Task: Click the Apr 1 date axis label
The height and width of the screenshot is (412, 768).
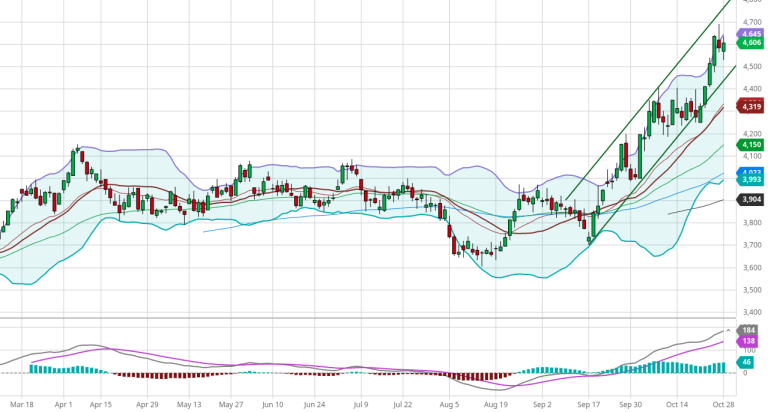Action: [x=62, y=406]
